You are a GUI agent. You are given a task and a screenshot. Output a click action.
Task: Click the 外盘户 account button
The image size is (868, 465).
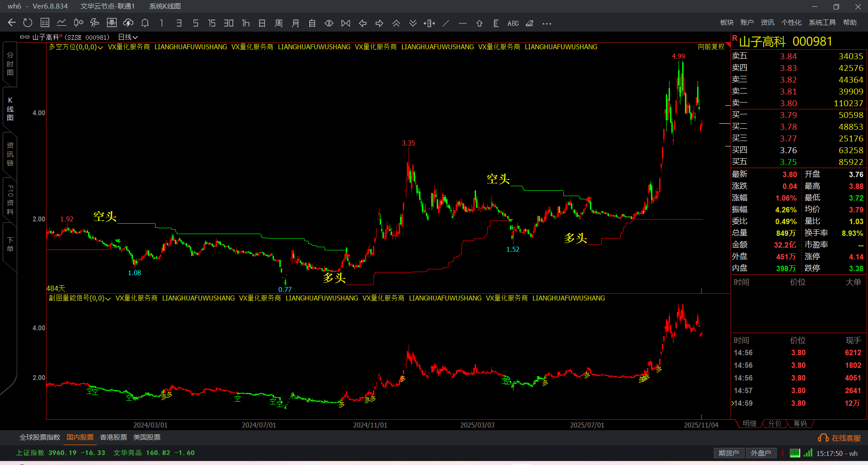tap(761, 453)
